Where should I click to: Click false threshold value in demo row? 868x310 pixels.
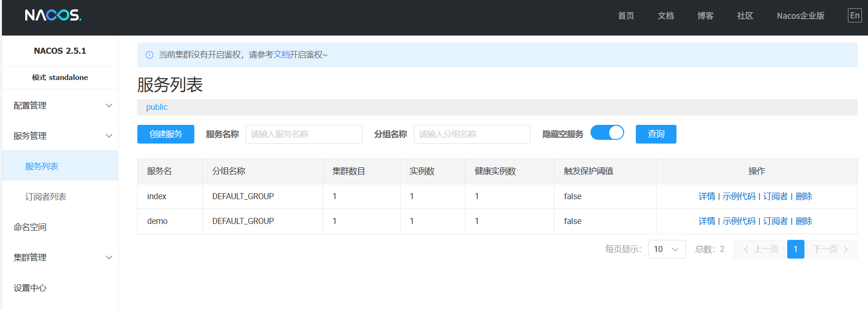pos(573,221)
